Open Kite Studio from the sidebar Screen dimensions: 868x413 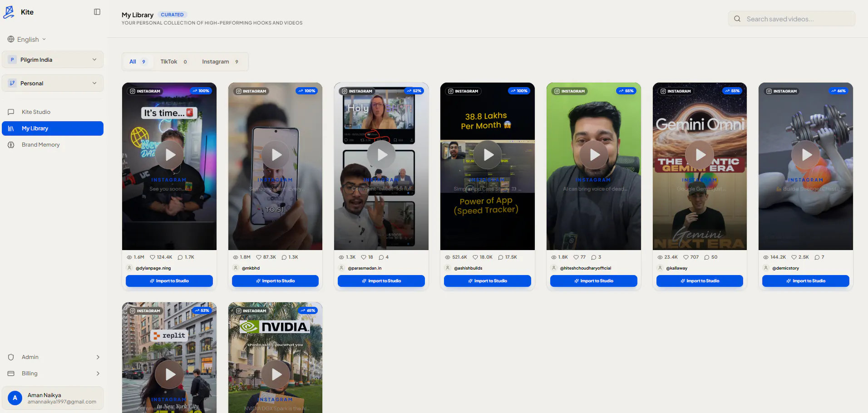(53, 112)
